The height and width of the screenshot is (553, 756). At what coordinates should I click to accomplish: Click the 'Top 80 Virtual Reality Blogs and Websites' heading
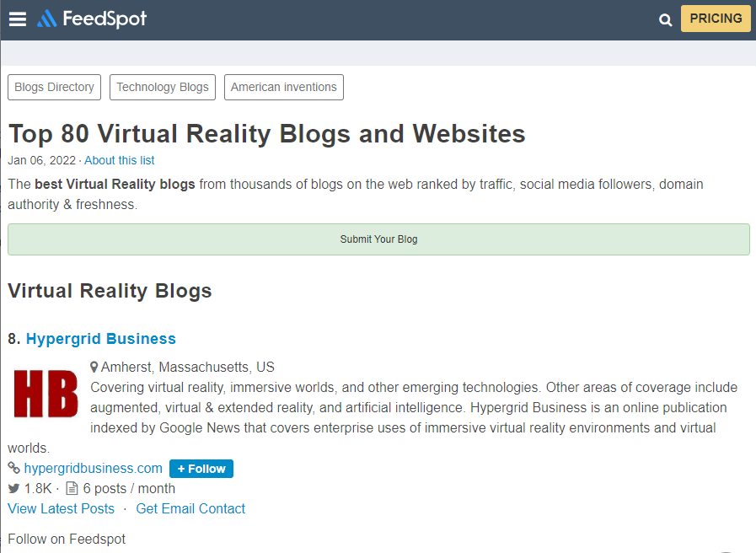click(x=267, y=133)
